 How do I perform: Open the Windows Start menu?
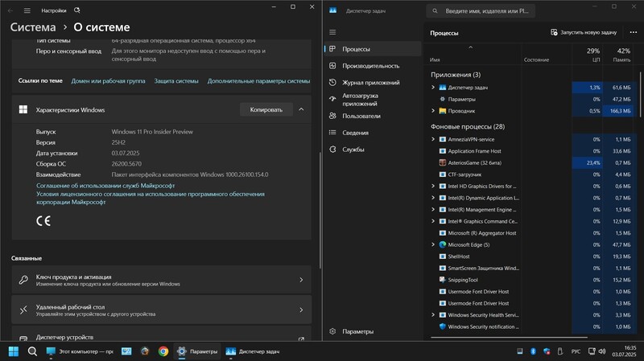pos(14,351)
